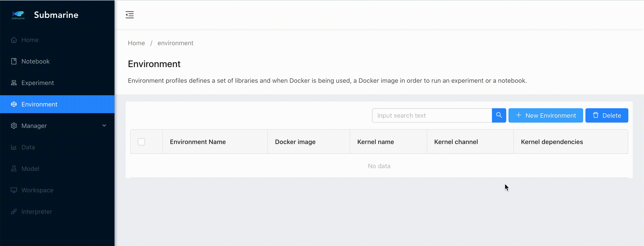Open the Notebook menu item

(36, 61)
